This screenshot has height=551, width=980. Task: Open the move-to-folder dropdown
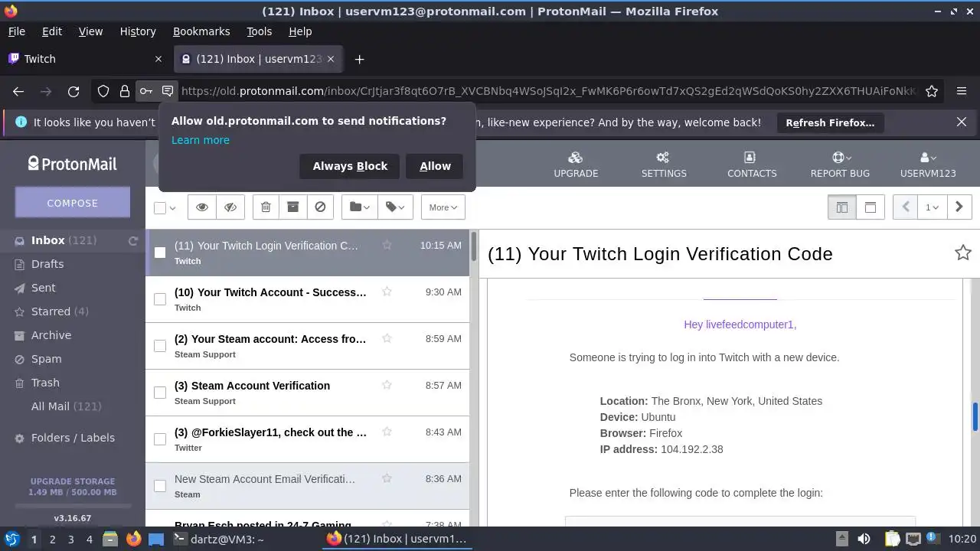click(x=359, y=207)
